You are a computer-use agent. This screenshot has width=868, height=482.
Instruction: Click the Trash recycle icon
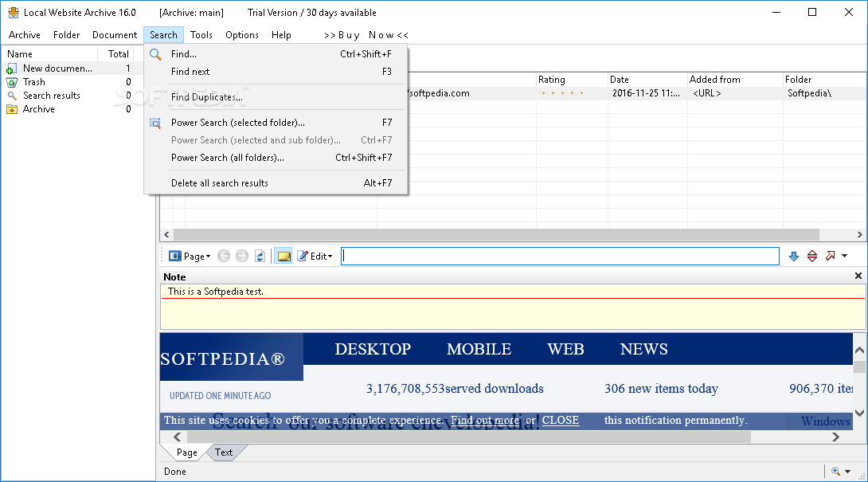click(12, 82)
